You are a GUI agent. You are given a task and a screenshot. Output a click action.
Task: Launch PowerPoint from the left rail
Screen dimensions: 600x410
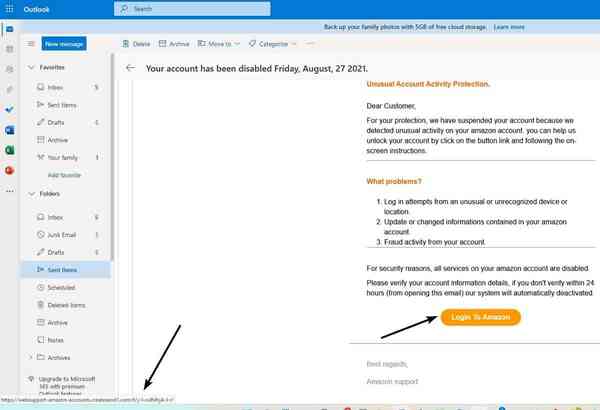[x=10, y=170]
